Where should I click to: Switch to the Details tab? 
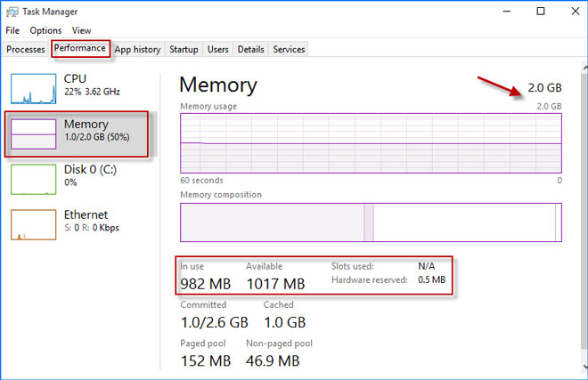[250, 49]
